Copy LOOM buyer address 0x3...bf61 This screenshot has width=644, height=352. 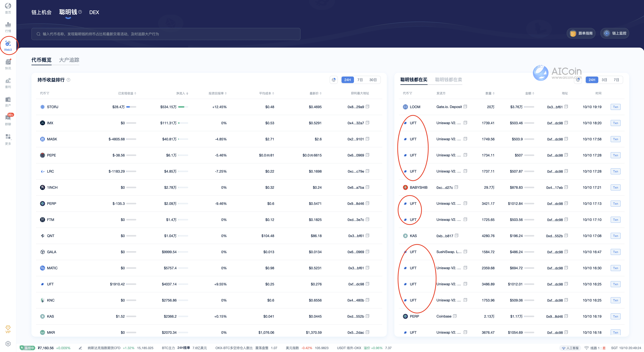(x=566, y=107)
